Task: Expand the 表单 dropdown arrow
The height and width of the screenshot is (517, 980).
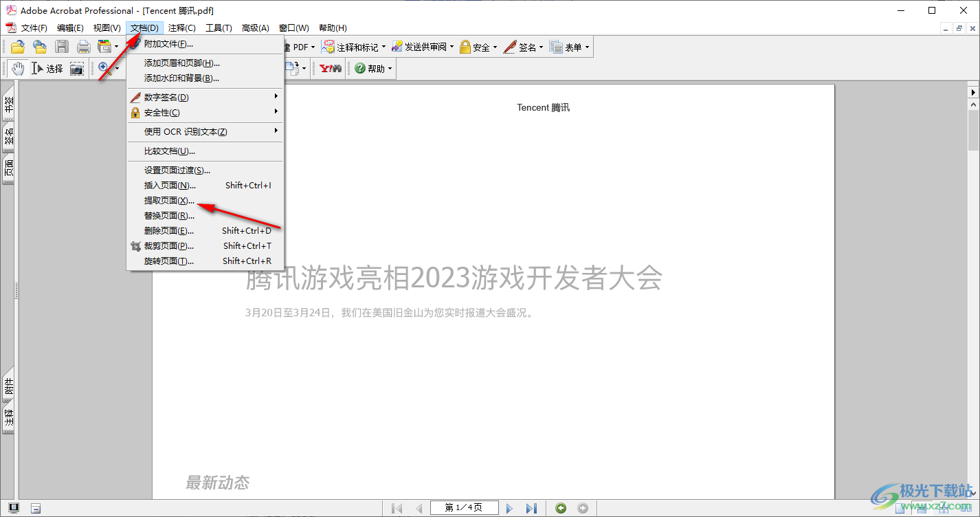Action: [587, 47]
